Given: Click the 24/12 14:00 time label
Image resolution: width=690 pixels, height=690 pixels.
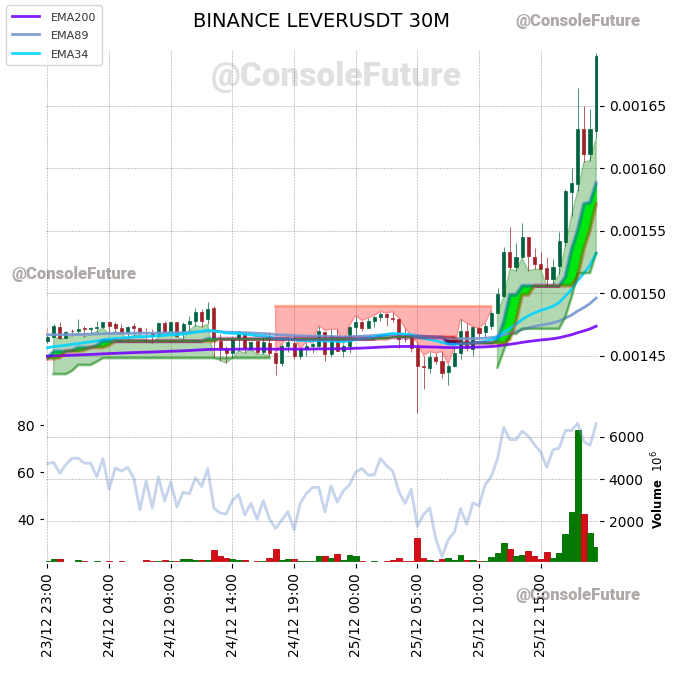Looking at the screenshot, I should click(x=231, y=616).
